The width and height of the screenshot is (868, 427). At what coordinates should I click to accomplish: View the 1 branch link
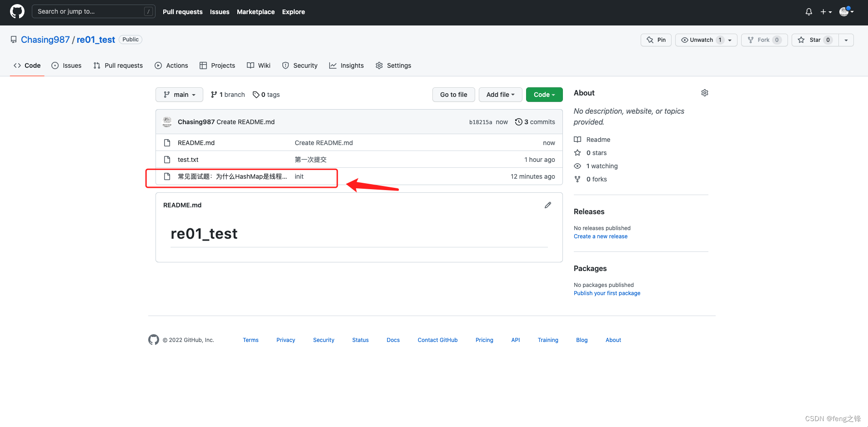tap(228, 95)
